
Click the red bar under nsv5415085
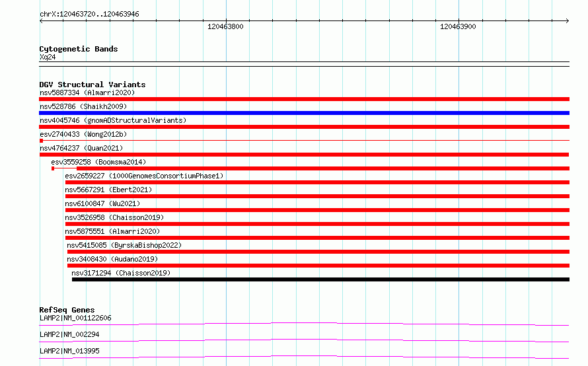318,252
